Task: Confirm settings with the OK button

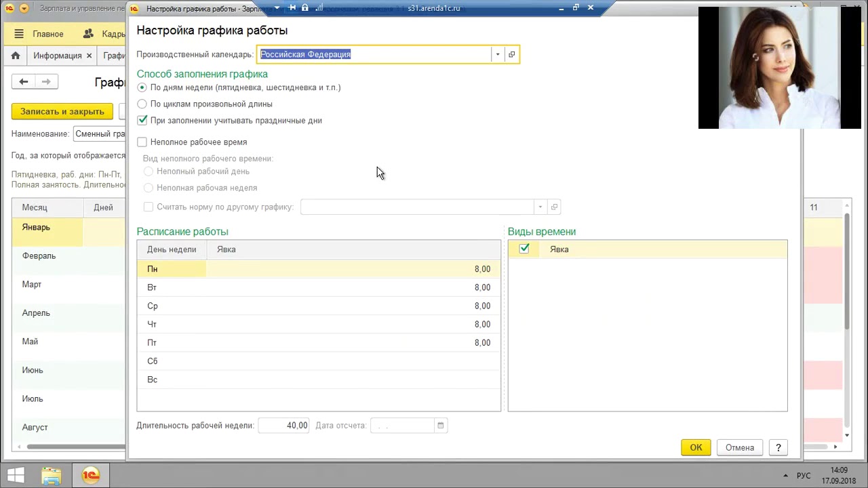Action: (x=696, y=447)
